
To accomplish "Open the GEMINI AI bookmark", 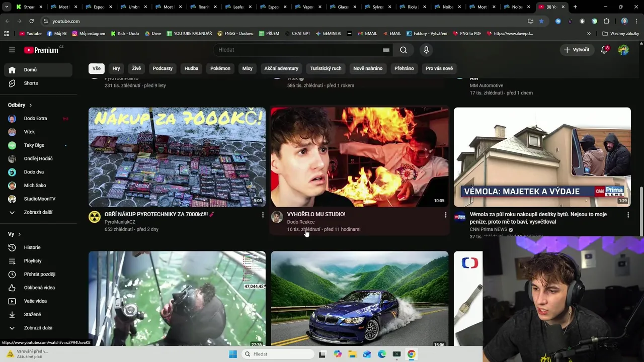I will point(329,34).
